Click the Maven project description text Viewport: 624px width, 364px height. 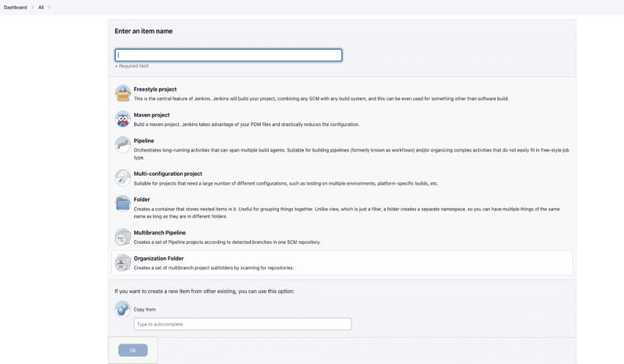click(x=246, y=125)
